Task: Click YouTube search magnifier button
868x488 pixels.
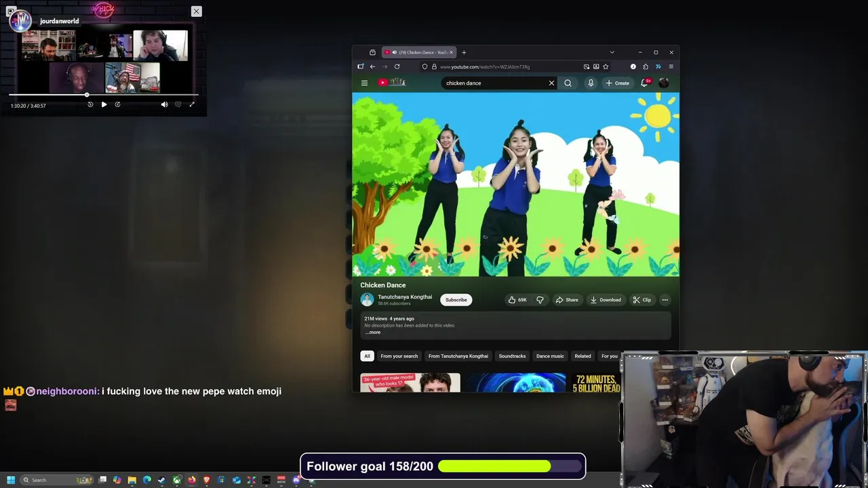Action: [x=568, y=83]
